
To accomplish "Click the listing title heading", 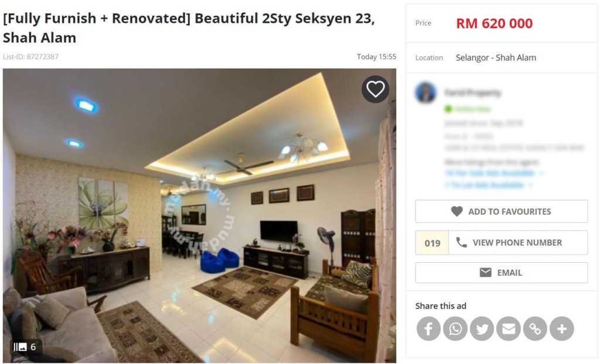I will [189, 28].
